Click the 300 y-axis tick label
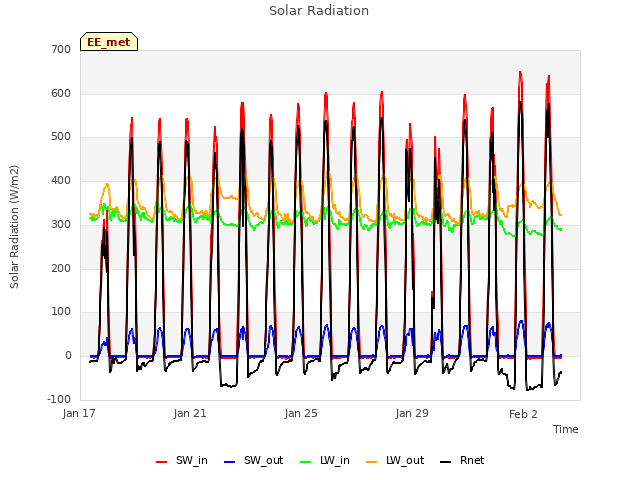 (61, 224)
